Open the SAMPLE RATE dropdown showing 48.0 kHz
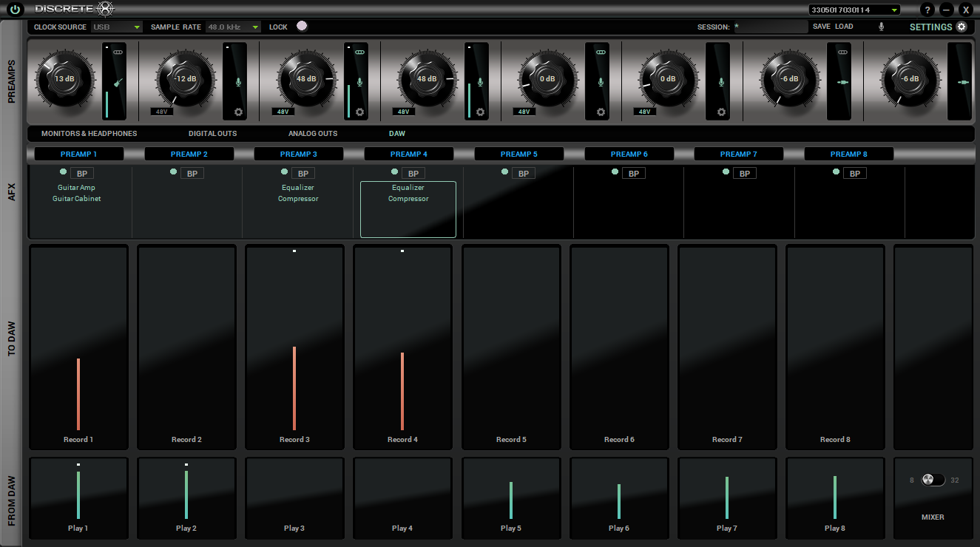This screenshot has height=547, width=980. [233, 27]
